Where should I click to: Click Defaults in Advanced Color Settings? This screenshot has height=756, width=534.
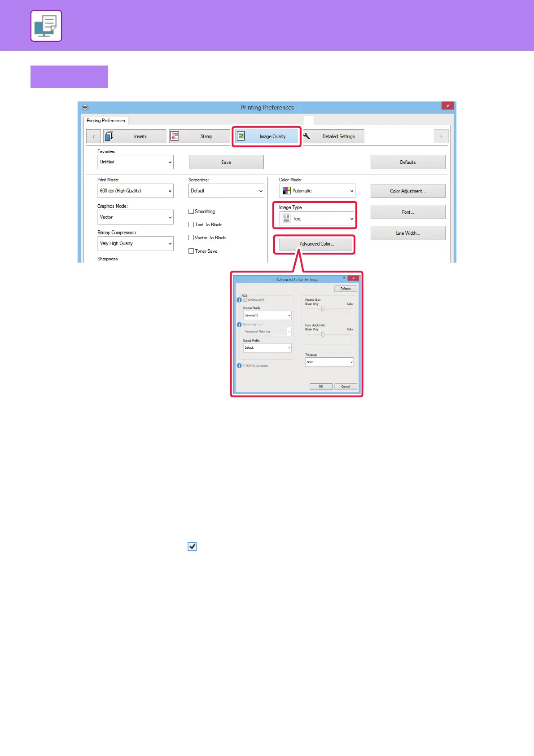pos(346,289)
